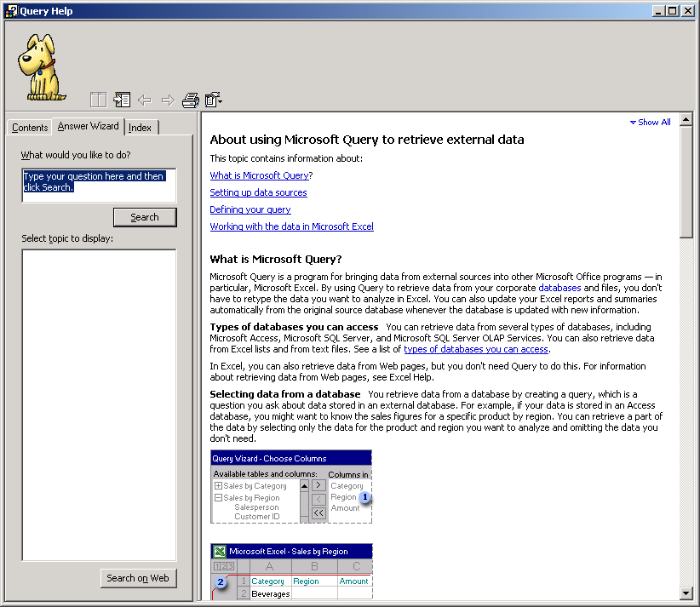This screenshot has width=700, height=607.
Task: Expand all sections with Show All
Action: [x=650, y=123]
